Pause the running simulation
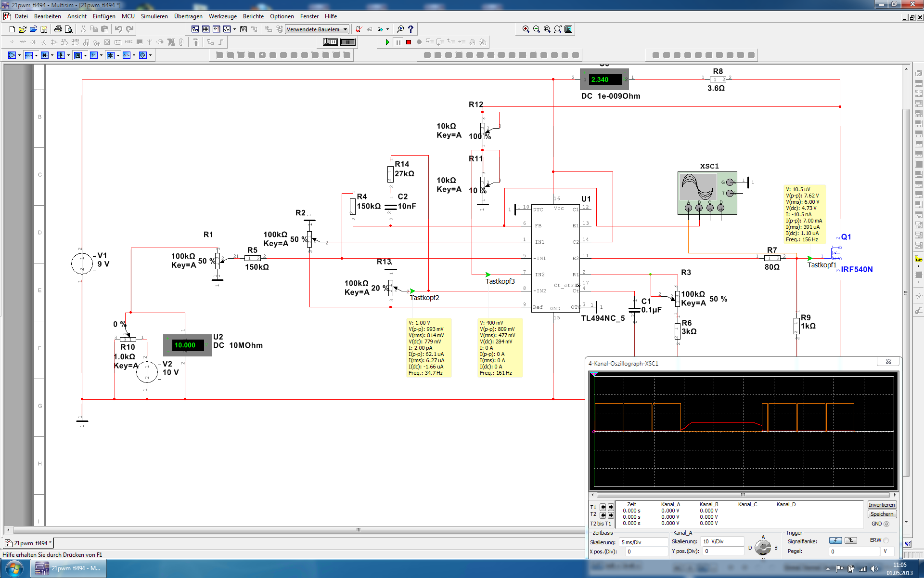 [398, 42]
